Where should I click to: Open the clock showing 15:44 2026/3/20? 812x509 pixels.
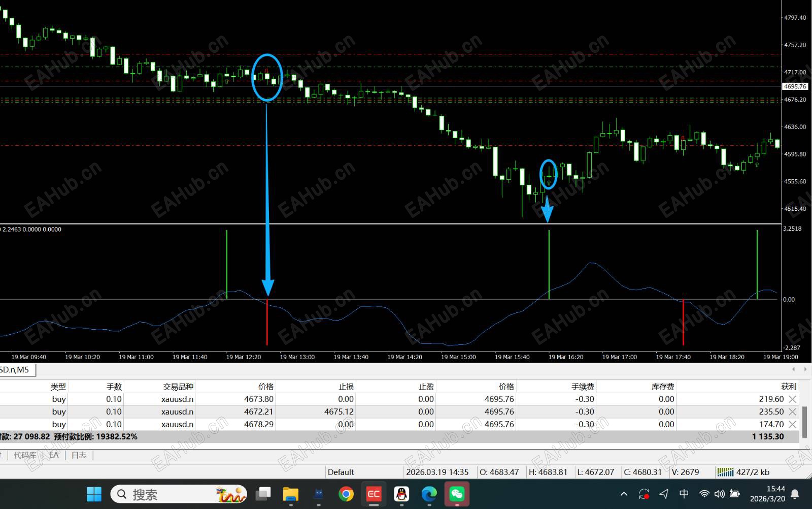[x=767, y=494]
